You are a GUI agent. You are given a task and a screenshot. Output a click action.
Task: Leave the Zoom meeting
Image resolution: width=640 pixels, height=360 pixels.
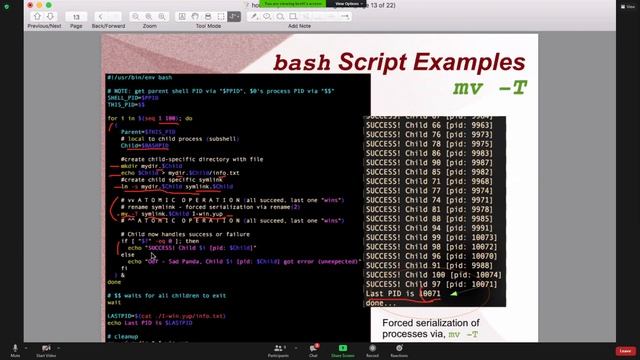pos(626,351)
